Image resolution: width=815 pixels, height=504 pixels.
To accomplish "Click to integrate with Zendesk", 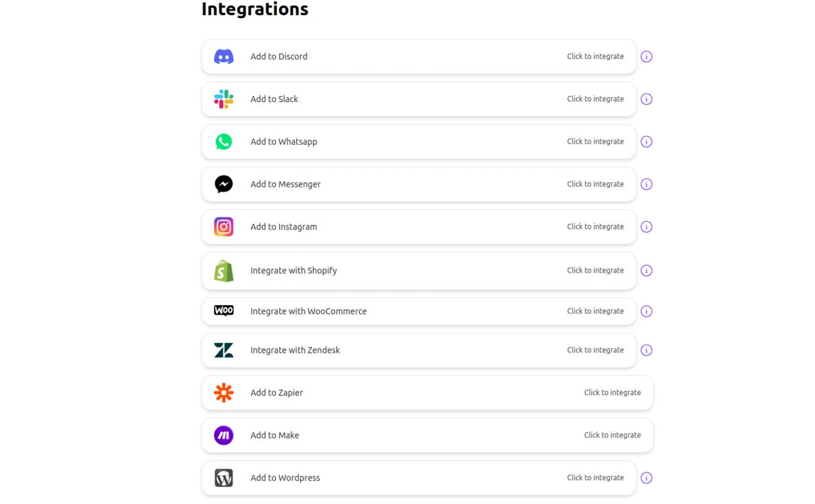I will tap(595, 350).
